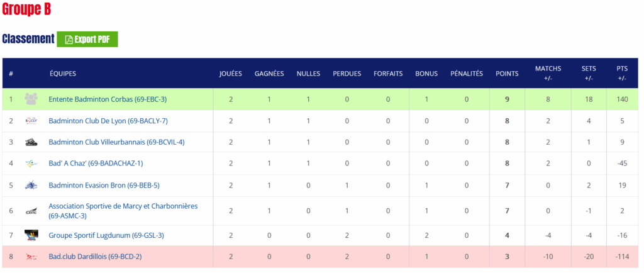
Task: Open Bad' A Chaz' (69-BADACHAZ-1) team page
Action: (96, 164)
